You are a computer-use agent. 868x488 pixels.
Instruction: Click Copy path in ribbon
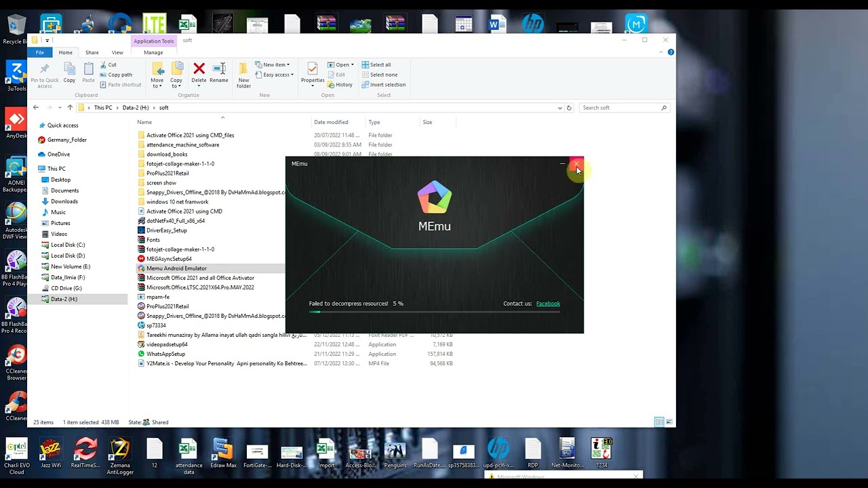coord(116,75)
